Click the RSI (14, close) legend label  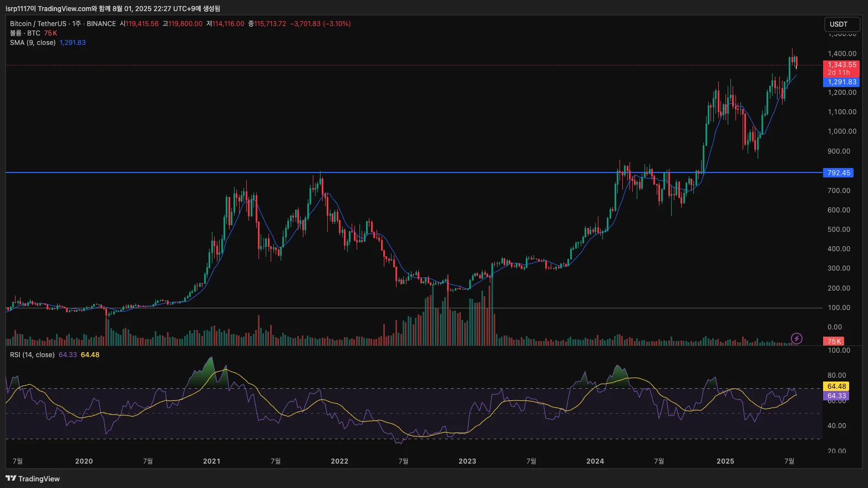[32, 355]
